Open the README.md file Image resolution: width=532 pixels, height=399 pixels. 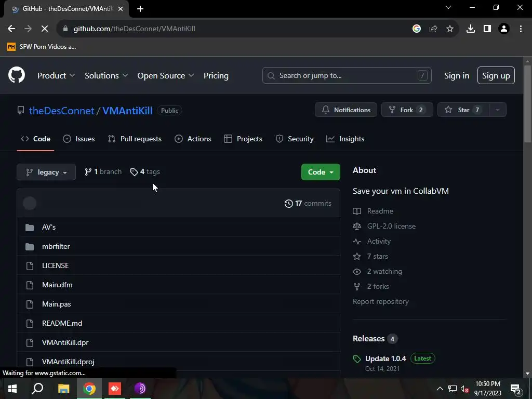tap(62, 323)
